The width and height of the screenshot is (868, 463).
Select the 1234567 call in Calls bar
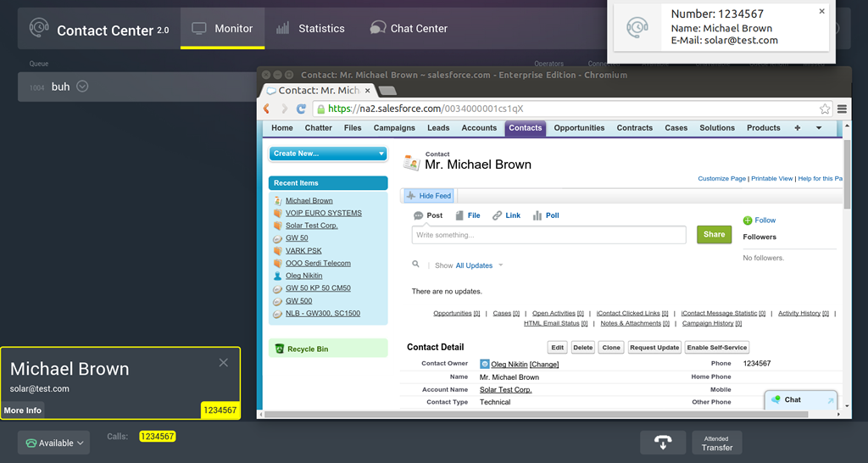tap(157, 437)
